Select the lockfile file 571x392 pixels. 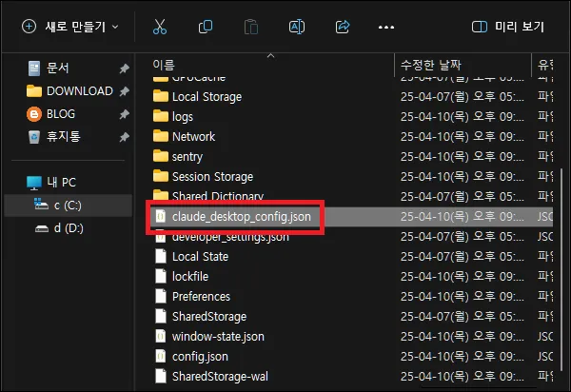[190, 277]
